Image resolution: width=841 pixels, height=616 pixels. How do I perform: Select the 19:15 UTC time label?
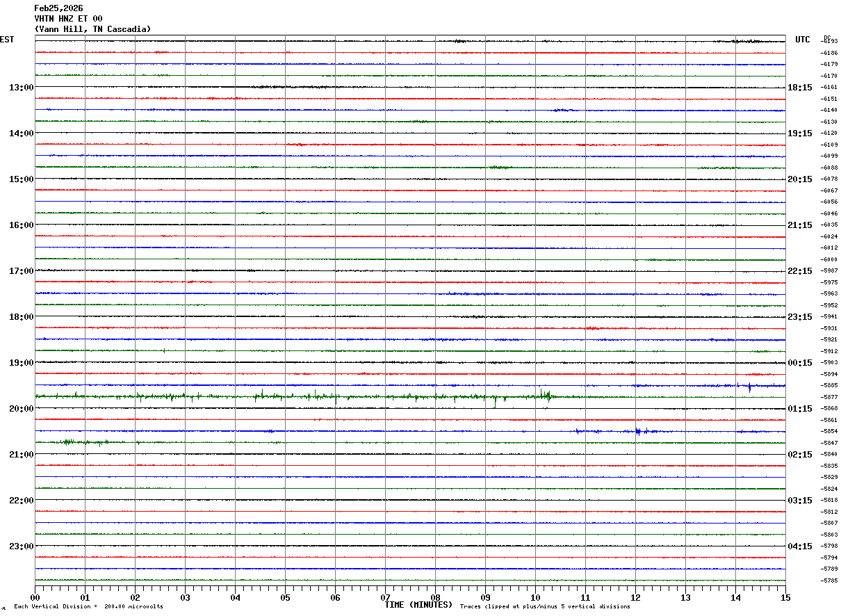[x=800, y=133]
